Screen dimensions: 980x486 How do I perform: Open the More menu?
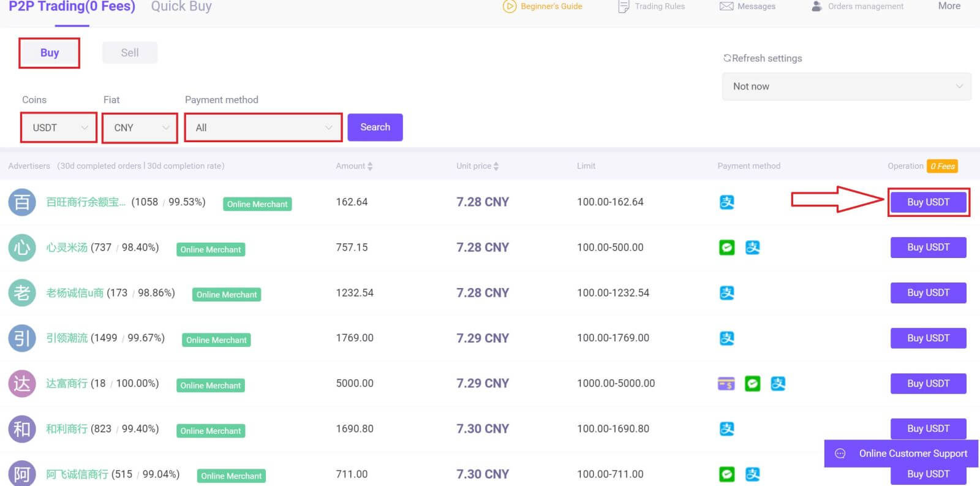tap(949, 6)
